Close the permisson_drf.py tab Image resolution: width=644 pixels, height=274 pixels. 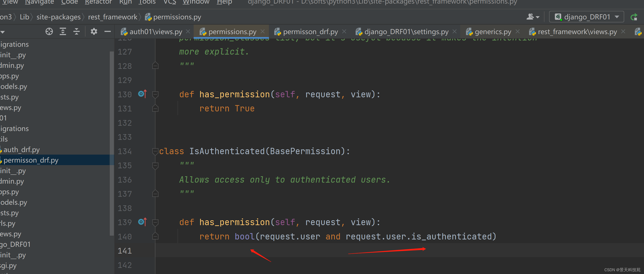344,32
